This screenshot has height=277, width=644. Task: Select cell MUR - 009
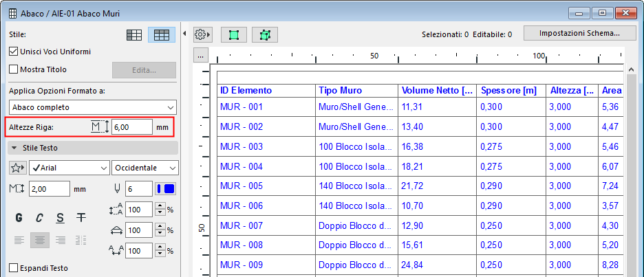tap(266, 265)
